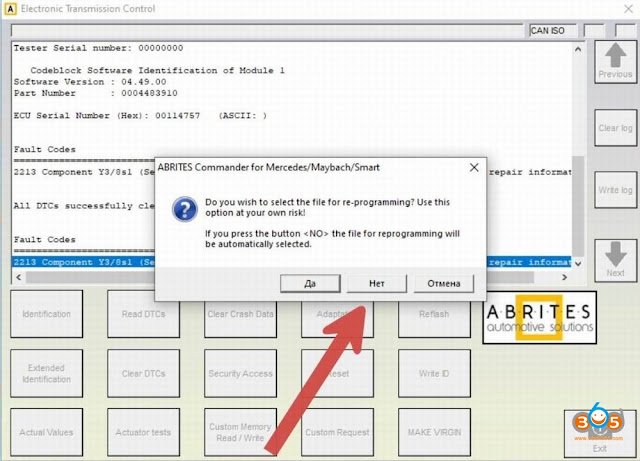Click the ABRITES automotive solutions logo
The height and width of the screenshot is (461, 640).
pyautogui.click(x=540, y=317)
